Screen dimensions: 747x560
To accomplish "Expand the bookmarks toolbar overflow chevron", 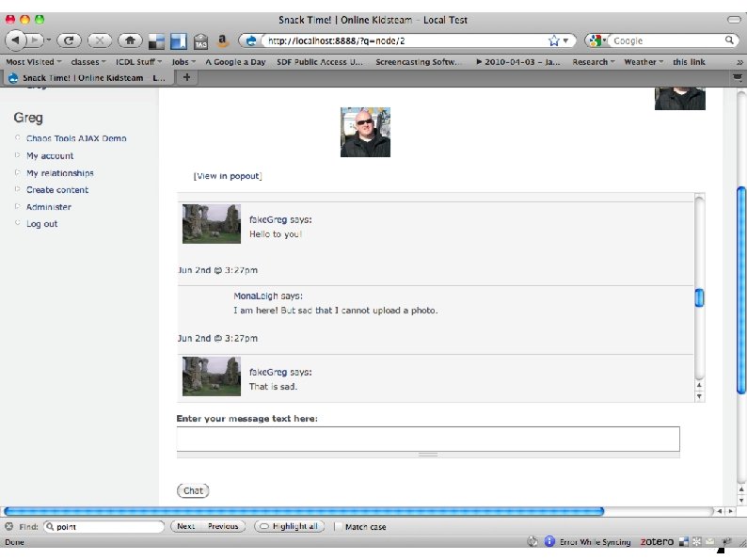I will (x=739, y=62).
